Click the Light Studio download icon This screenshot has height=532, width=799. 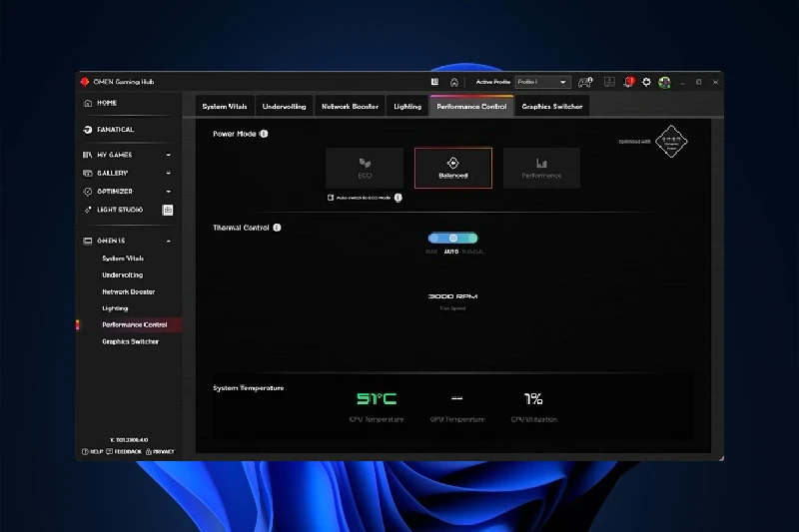[x=168, y=210]
